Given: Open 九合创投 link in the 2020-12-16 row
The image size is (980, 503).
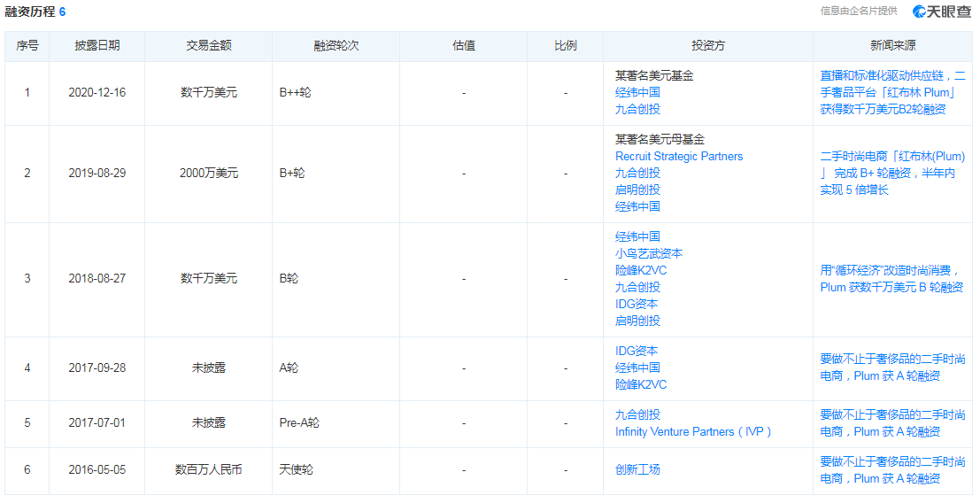Looking at the screenshot, I should tap(637, 110).
